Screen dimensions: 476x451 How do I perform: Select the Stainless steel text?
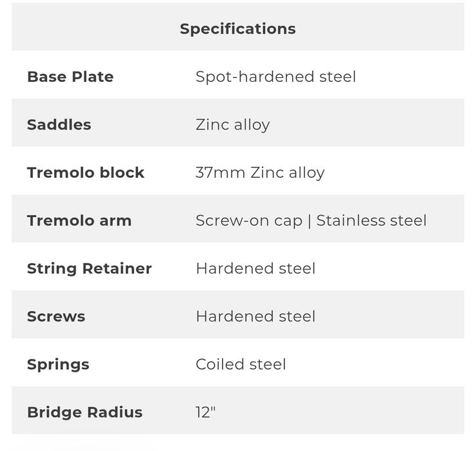coord(372,220)
